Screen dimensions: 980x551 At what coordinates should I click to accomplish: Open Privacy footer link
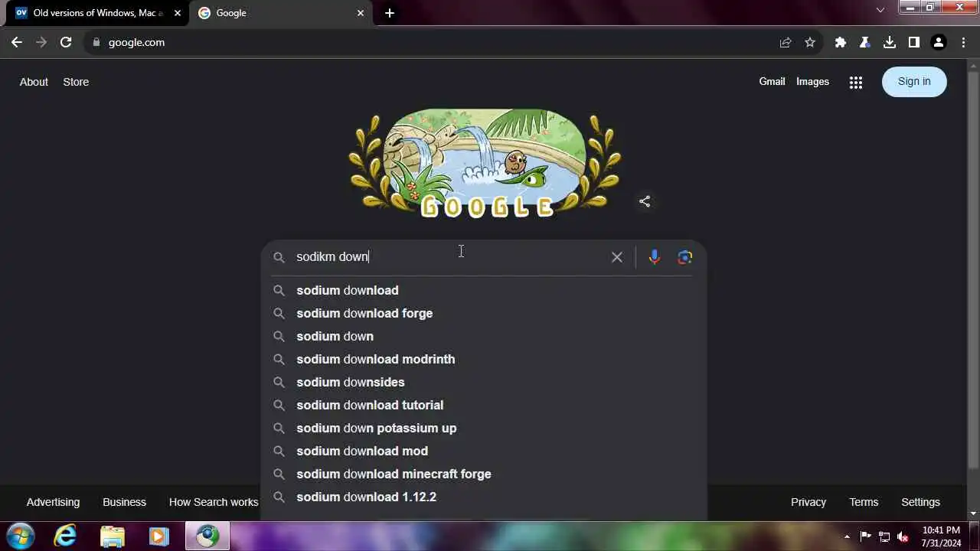pos(808,502)
